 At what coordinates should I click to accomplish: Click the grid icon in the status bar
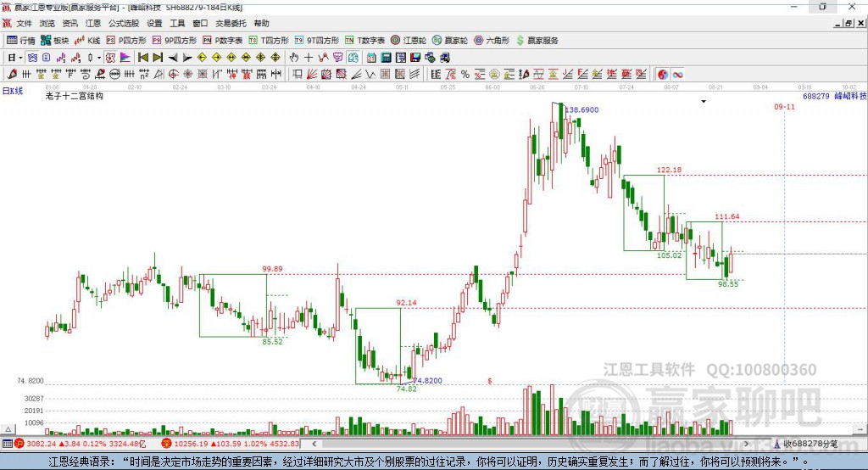click(x=7, y=444)
